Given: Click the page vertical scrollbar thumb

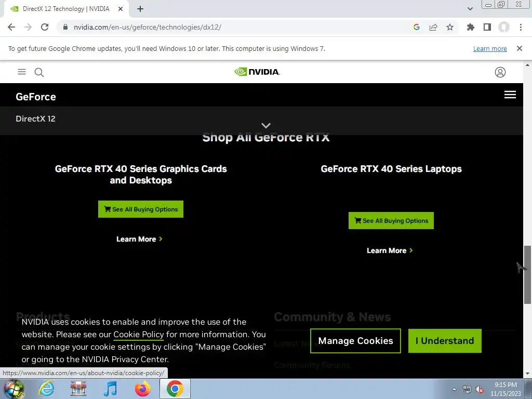Looking at the screenshot, I should pyautogui.click(x=528, y=274).
